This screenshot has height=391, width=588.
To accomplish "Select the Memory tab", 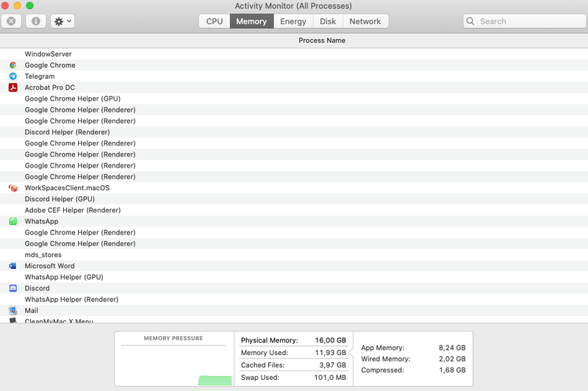I will tap(251, 21).
